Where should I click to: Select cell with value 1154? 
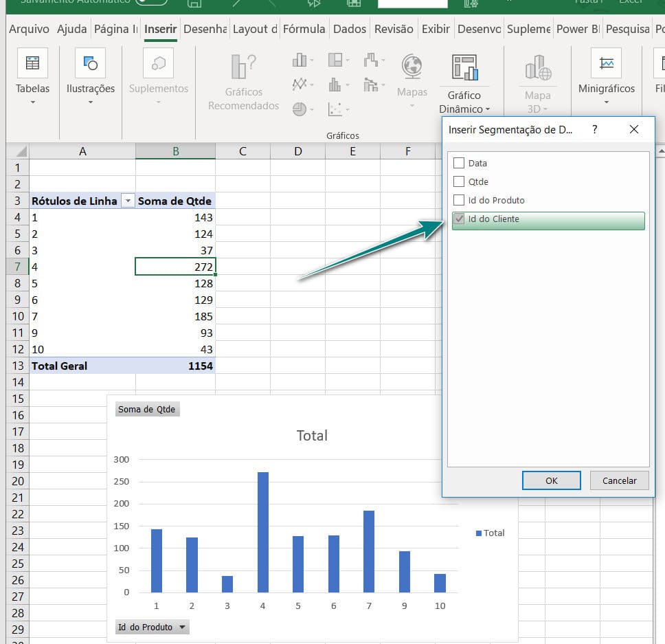click(176, 366)
